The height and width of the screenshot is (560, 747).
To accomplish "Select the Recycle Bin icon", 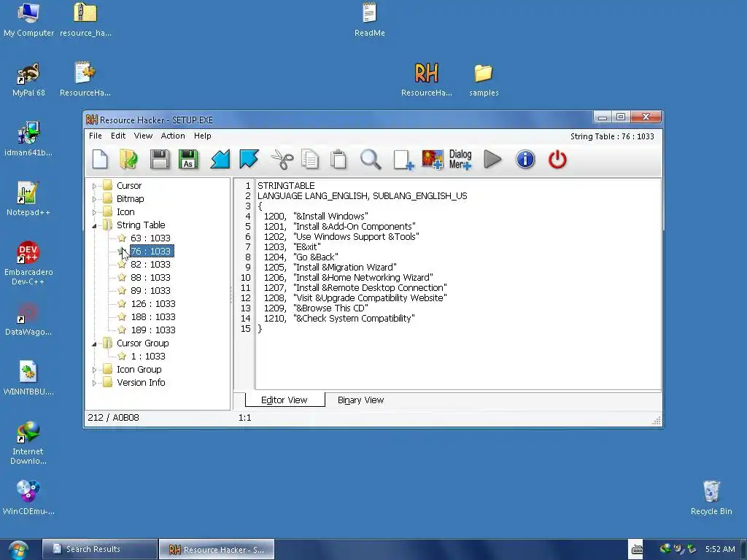I will [x=711, y=498].
